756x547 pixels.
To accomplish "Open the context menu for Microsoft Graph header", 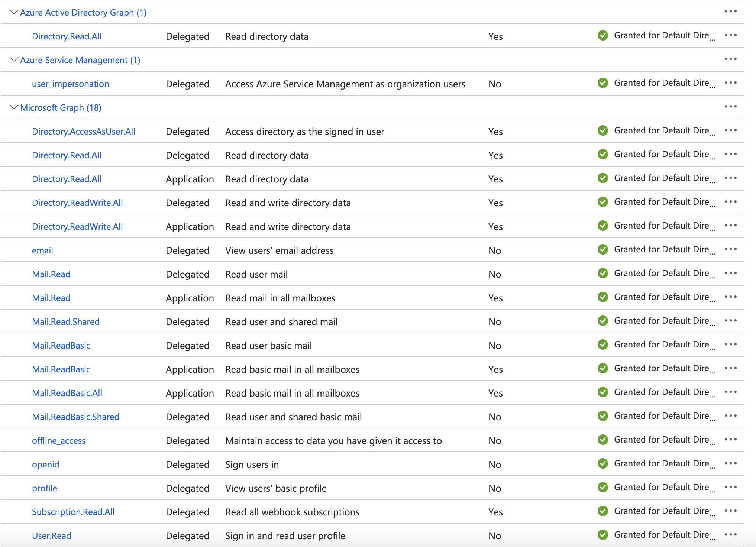I will pos(730,107).
